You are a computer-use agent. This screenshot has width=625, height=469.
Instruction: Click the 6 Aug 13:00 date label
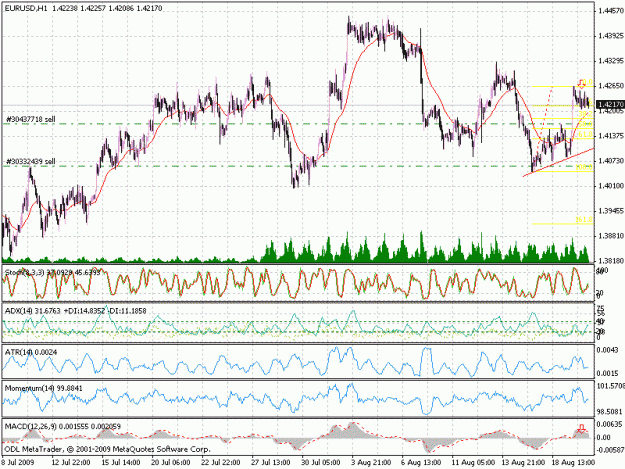421,463
